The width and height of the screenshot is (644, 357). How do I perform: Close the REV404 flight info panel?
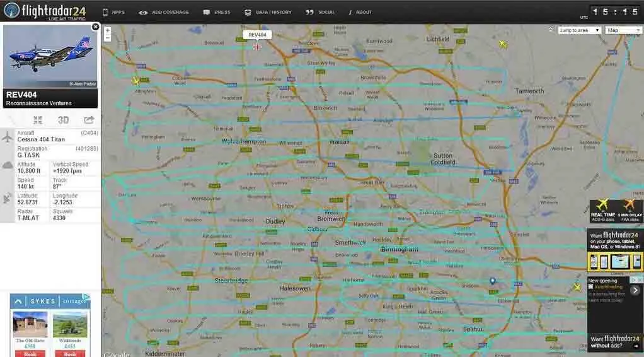(95, 26)
